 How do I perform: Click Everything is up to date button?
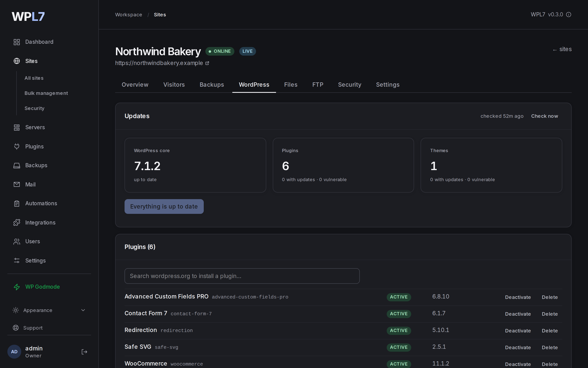(164, 206)
